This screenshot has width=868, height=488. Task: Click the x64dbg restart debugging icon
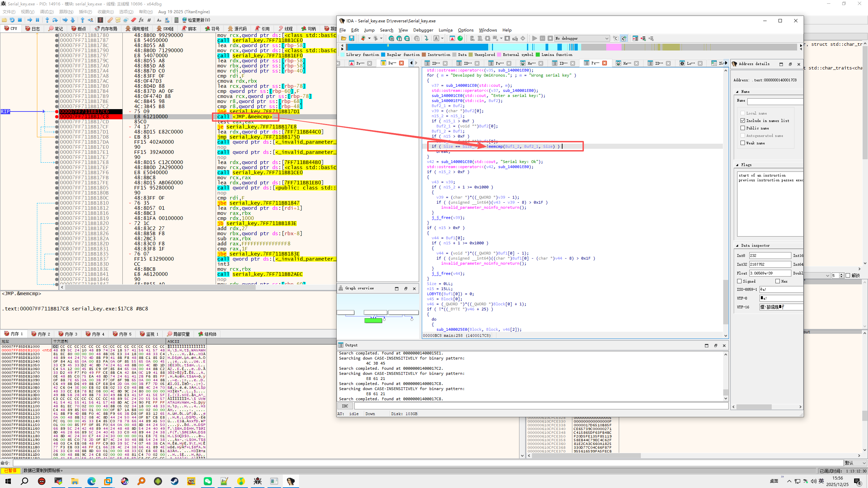(12, 20)
